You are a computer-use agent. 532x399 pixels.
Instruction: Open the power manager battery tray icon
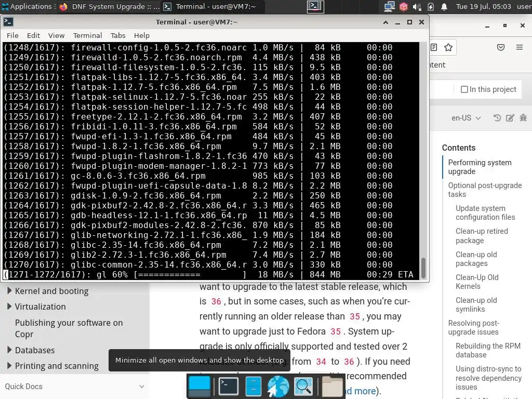click(x=431, y=6)
